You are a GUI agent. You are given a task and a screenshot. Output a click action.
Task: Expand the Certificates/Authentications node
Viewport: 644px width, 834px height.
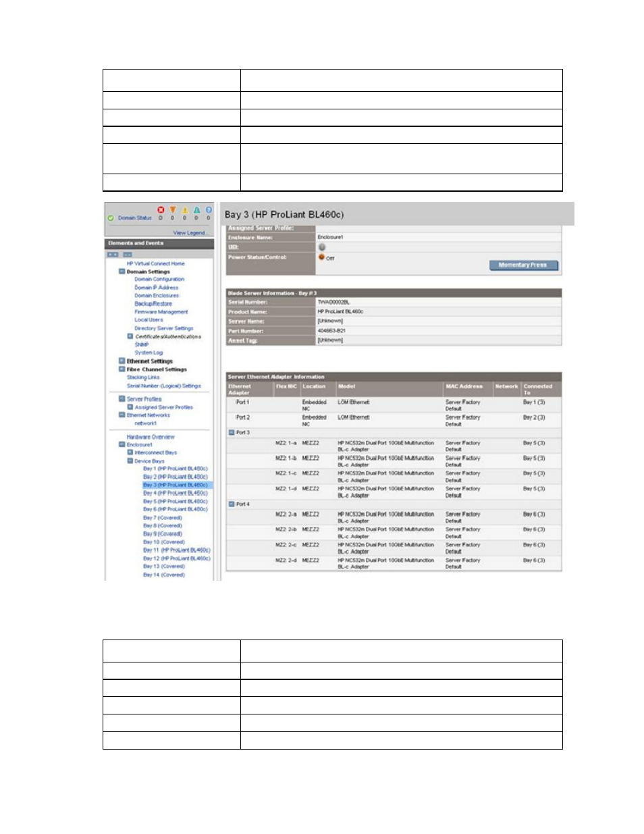click(x=130, y=336)
